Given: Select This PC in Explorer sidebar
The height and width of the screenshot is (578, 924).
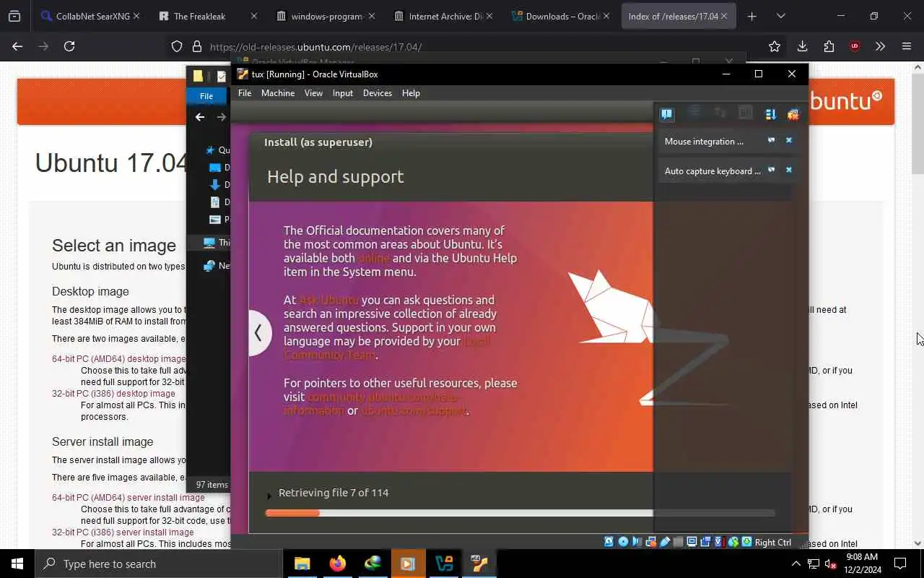Looking at the screenshot, I should (x=217, y=243).
